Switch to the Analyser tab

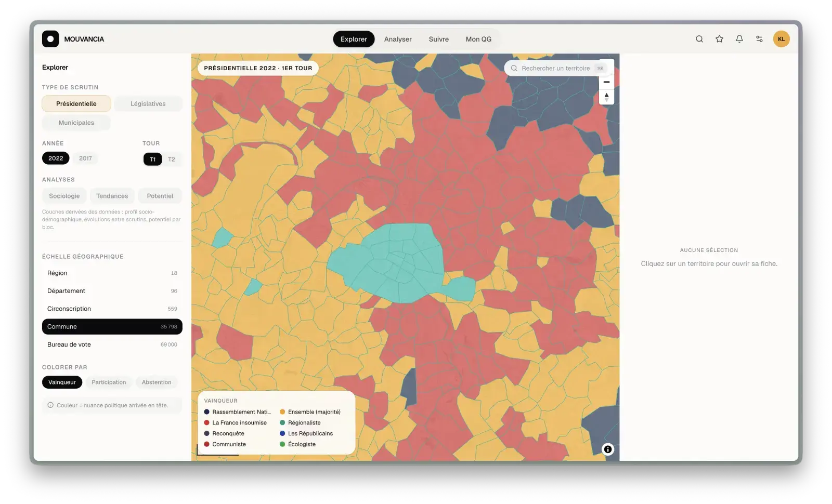point(398,39)
